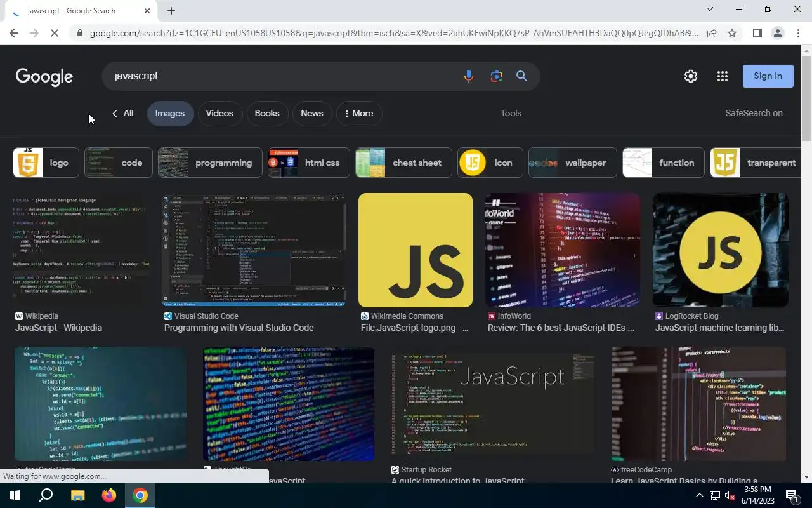Launch Firefox from taskbar
The image size is (812, 508).
tap(109, 495)
